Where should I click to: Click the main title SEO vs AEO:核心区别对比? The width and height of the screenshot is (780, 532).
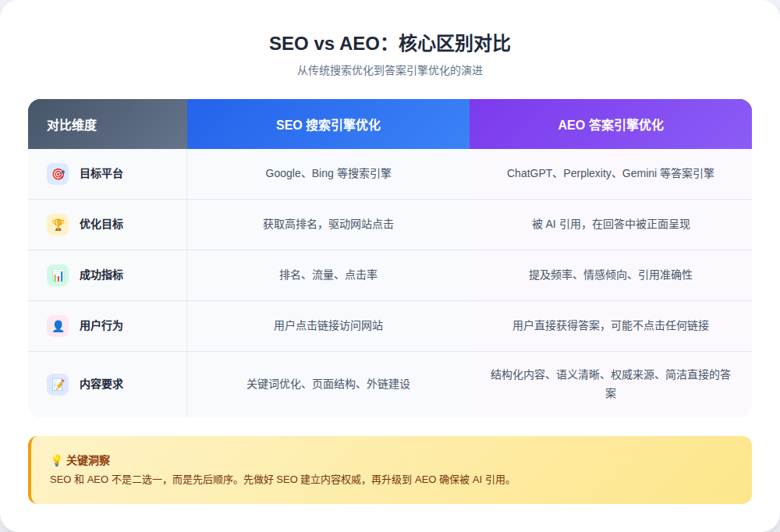point(389,44)
